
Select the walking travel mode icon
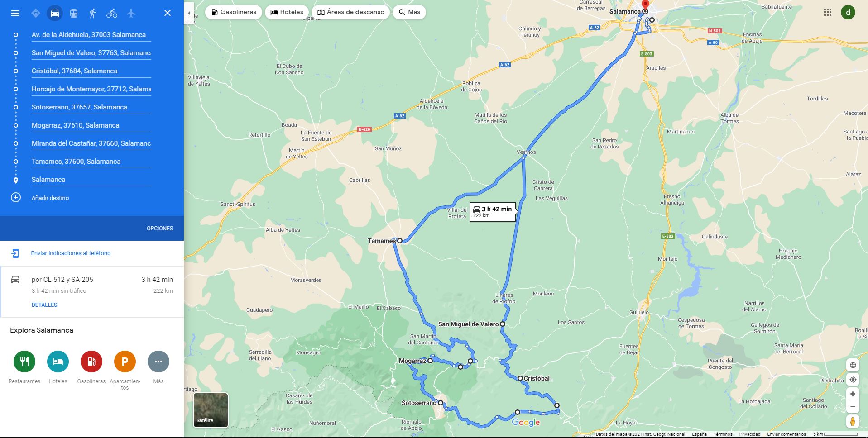[93, 13]
